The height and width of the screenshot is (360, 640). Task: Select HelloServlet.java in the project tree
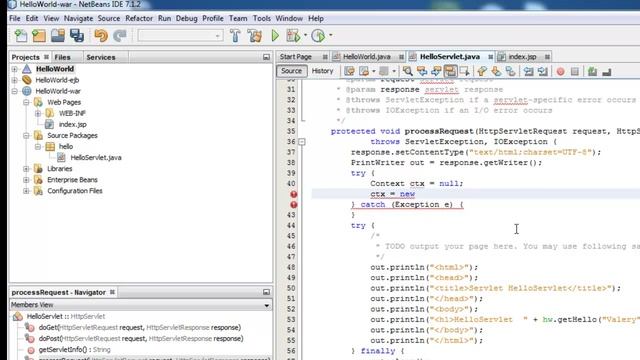pyautogui.click(x=96, y=158)
